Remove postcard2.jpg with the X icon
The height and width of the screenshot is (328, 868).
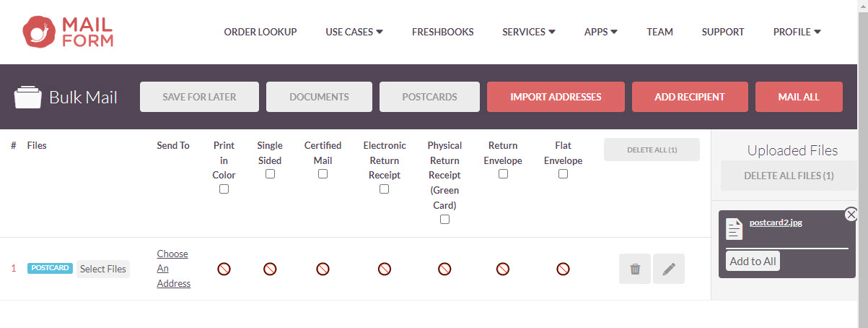851,214
